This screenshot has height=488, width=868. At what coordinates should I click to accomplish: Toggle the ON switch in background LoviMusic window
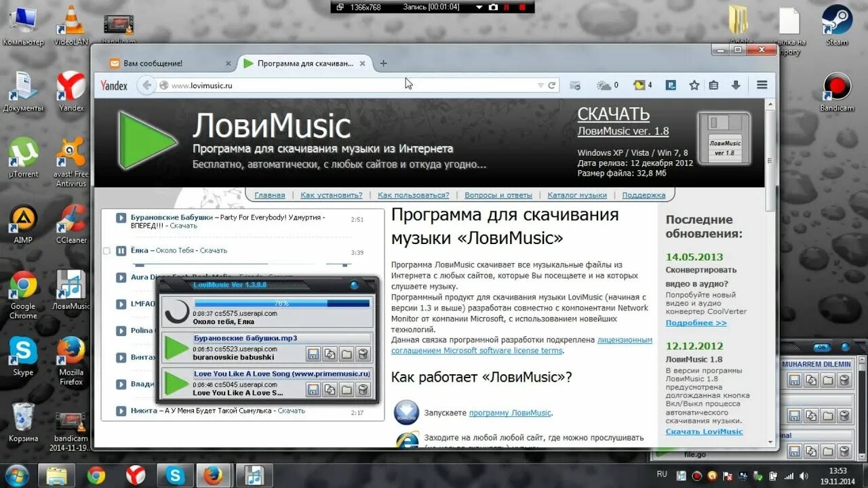[x=822, y=347]
